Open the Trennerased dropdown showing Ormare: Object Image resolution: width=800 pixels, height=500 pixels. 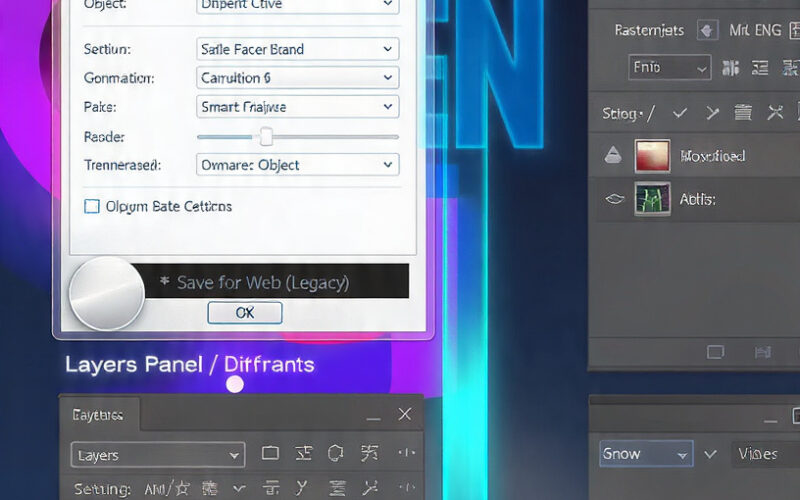click(x=297, y=165)
